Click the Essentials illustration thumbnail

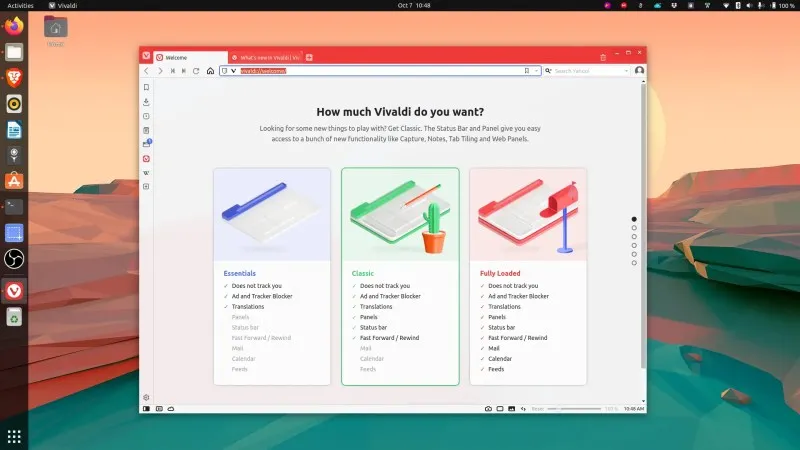point(272,214)
